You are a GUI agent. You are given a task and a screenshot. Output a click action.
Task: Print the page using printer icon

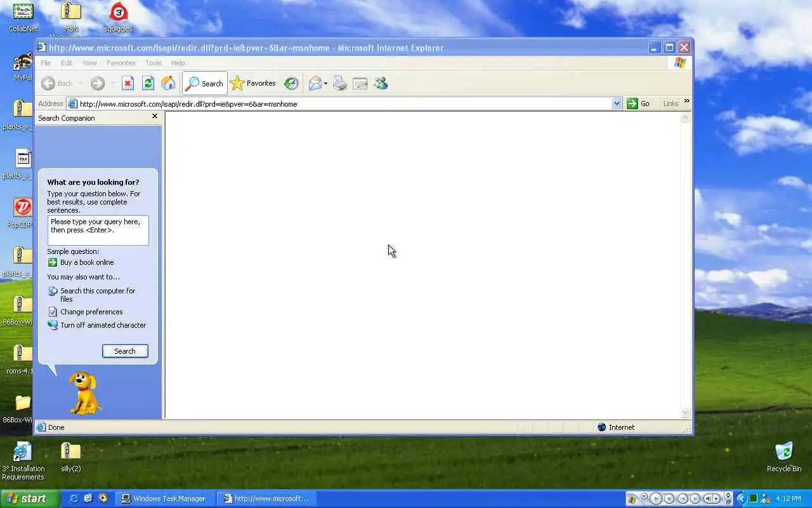point(340,83)
